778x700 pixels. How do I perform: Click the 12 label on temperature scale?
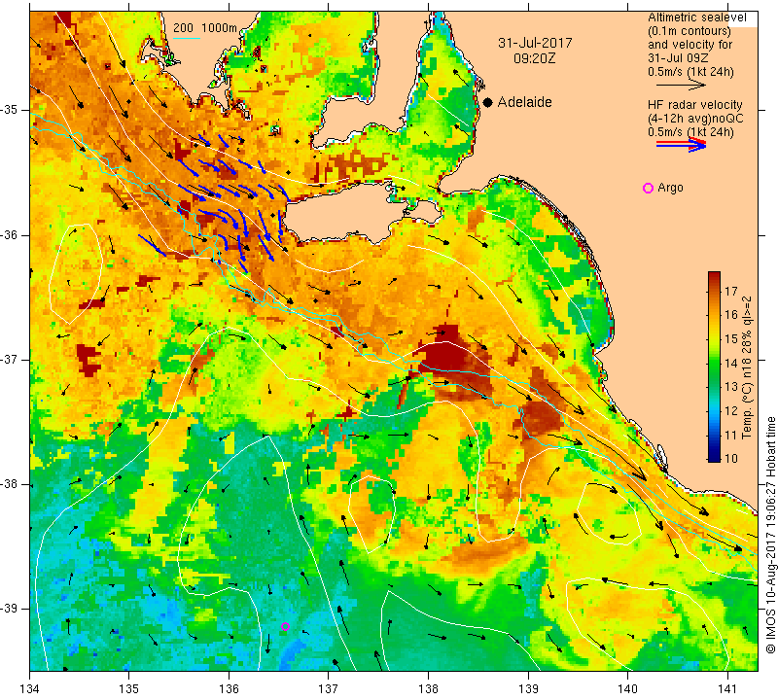click(x=731, y=411)
